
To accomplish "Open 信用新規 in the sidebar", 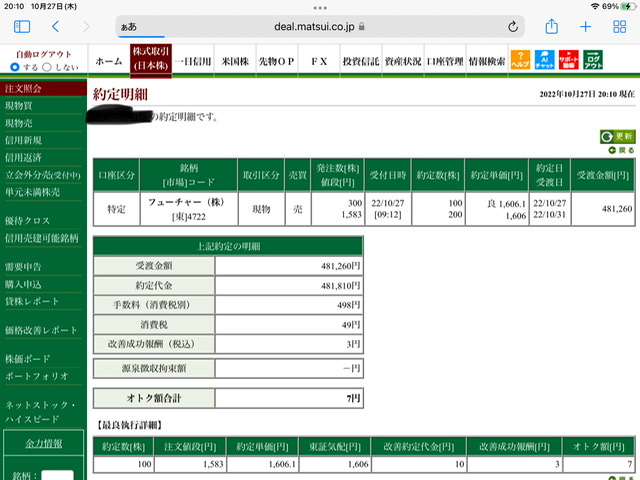I will (x=23, y=140).
